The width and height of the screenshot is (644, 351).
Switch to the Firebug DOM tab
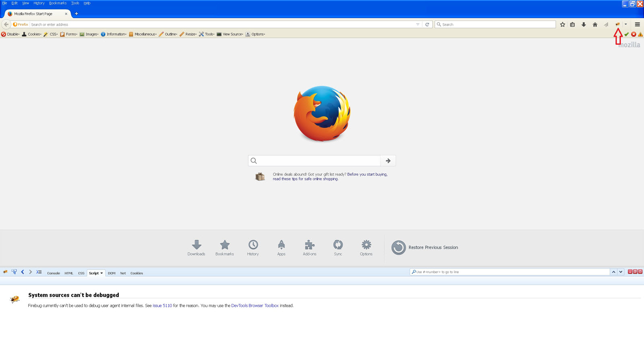(111, 273)
